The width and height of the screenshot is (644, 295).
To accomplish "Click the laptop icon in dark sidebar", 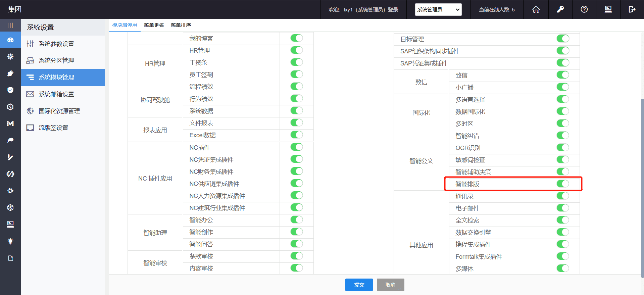I will [10, 224].
